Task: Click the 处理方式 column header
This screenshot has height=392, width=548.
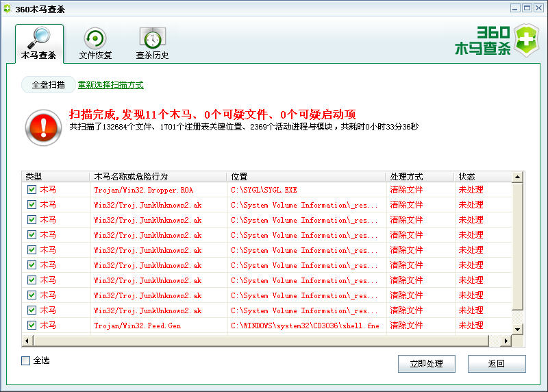Action: [x=421, y=177]
